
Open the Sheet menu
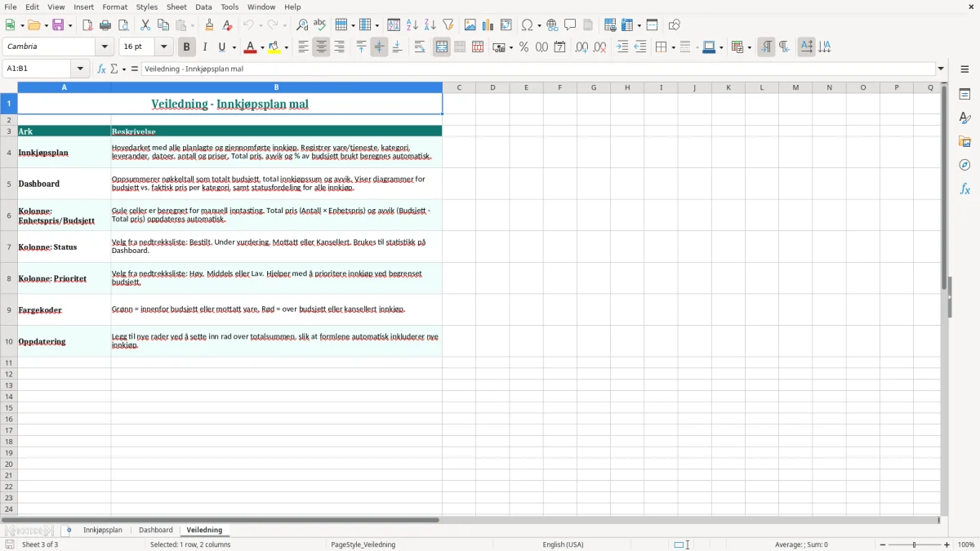[x=177, y=7]
